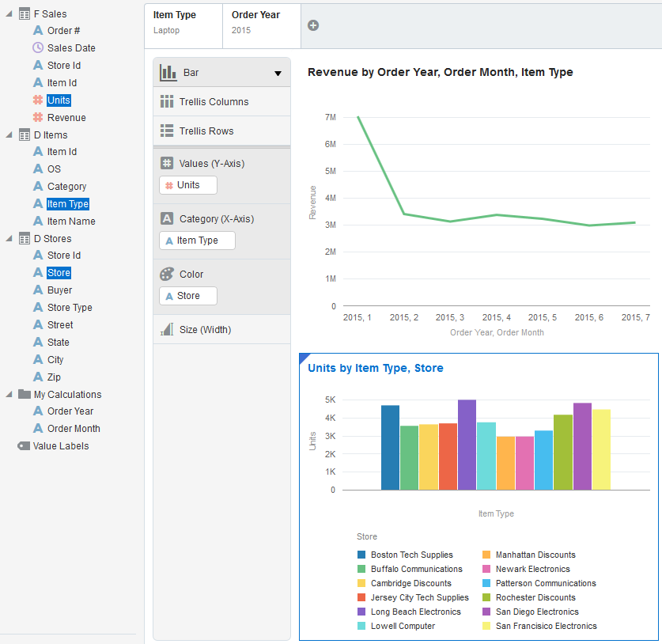Select Order Month calculation
This screenshot has width=662, height=644.
(x=74, y=429)
